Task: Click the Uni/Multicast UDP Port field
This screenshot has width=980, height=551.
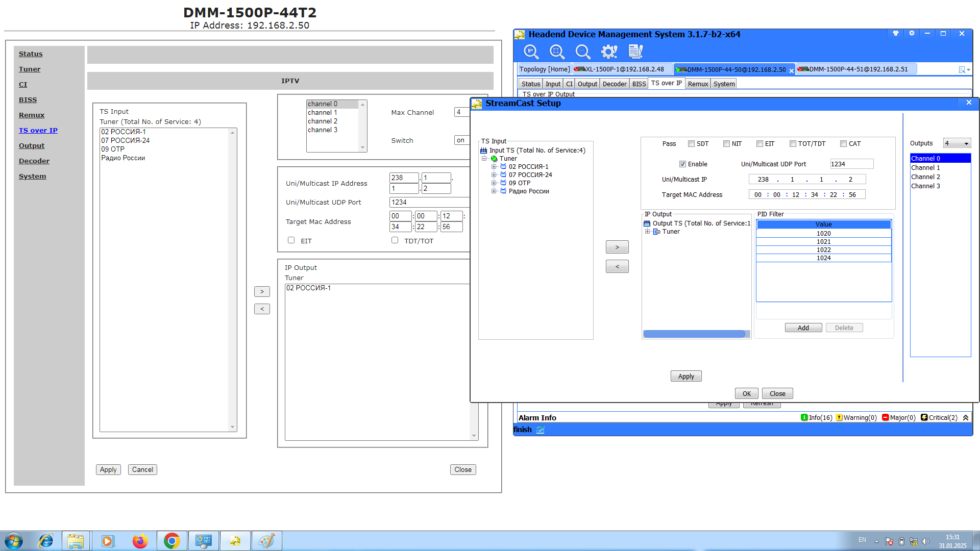Action: point(851,164)
